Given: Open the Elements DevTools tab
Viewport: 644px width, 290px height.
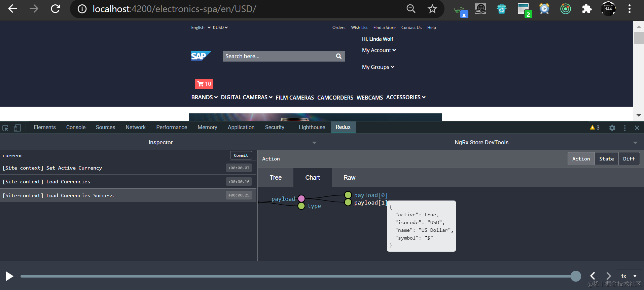Looking at the screenshot, I should 45,128.
